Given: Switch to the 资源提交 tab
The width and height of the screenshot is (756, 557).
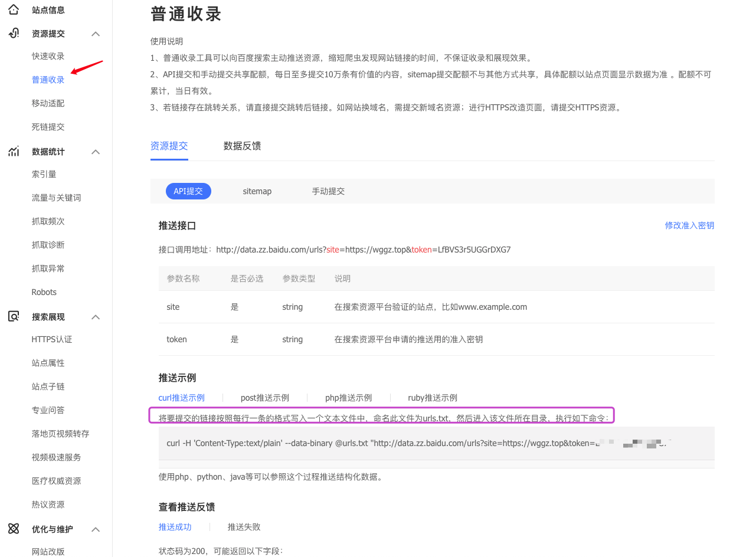Looking at the screenshot, I should tap(169, 146).
